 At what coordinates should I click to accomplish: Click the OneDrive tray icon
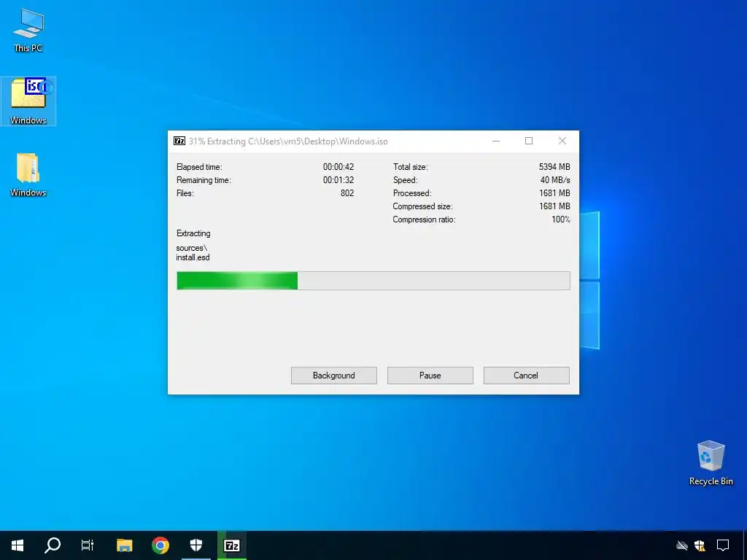point(682,545)
